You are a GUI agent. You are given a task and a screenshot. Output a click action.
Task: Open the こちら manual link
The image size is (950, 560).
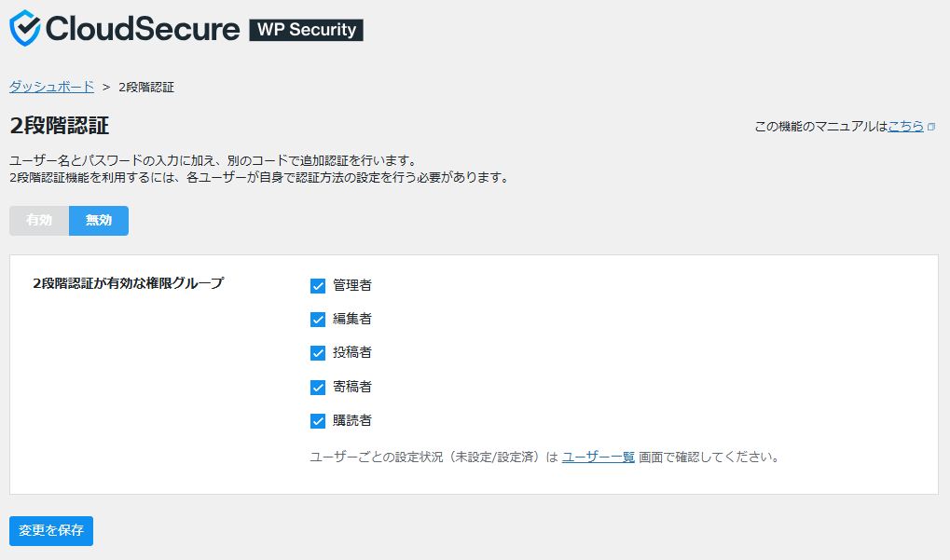click(906, 126)
